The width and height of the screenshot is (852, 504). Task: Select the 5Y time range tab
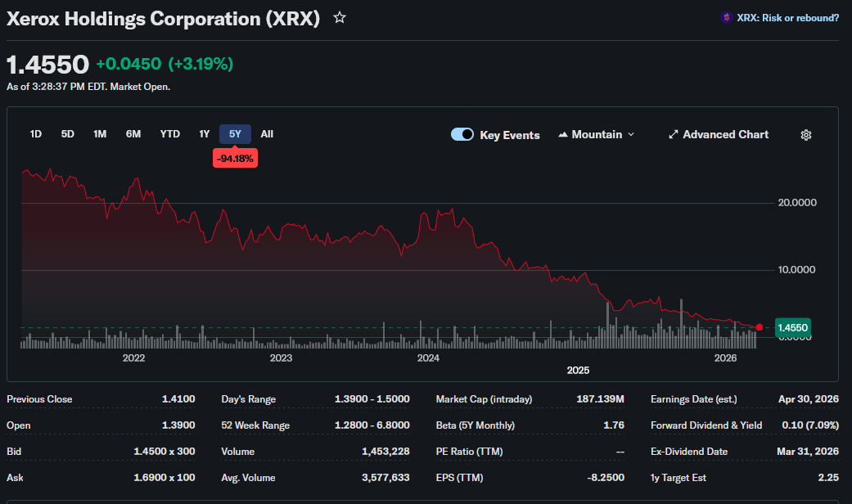click(235, 134)
